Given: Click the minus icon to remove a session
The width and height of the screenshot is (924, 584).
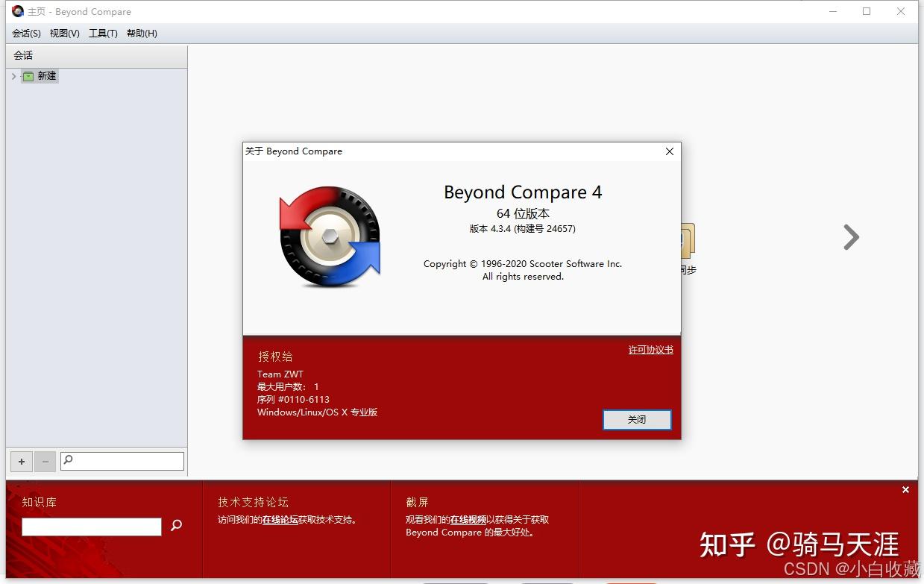Looking at the screenshot, I should click(x=45, y=462).
